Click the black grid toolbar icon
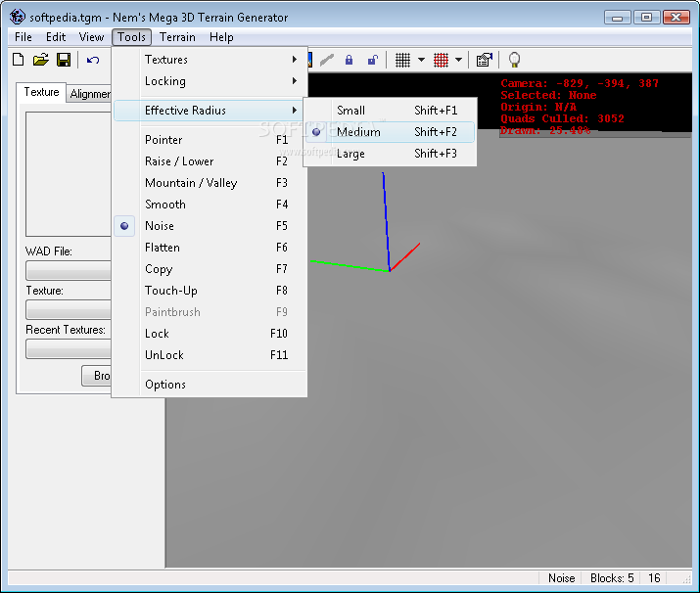The height and width of the screenshot is (593, 700). pos(402,60)
